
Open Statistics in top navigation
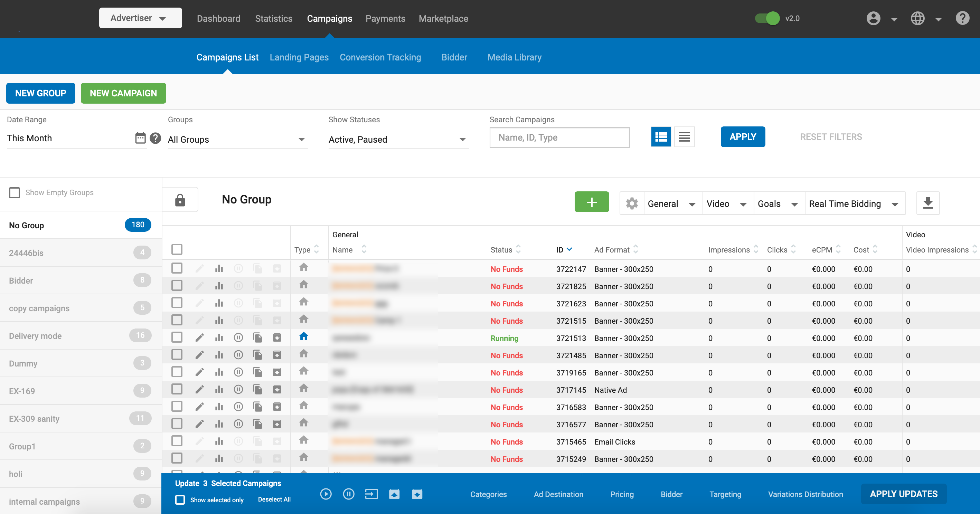pos(274,18)
